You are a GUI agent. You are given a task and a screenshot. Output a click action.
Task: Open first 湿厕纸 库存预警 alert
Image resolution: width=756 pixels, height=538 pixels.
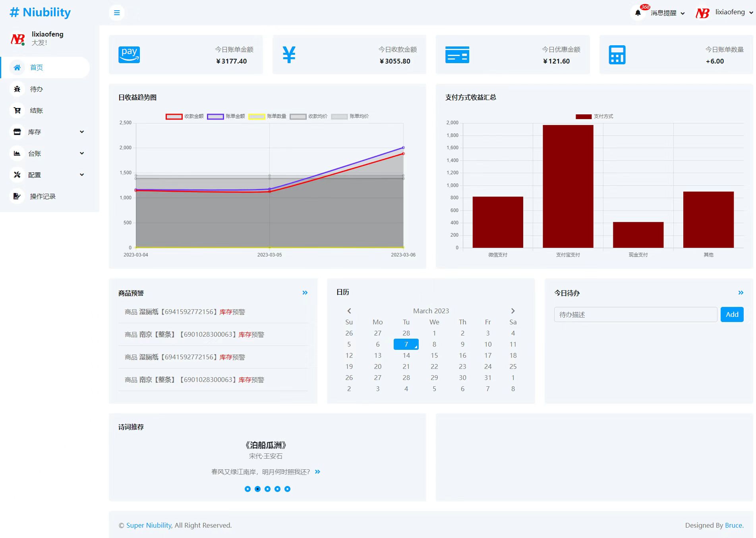point(185,312)
